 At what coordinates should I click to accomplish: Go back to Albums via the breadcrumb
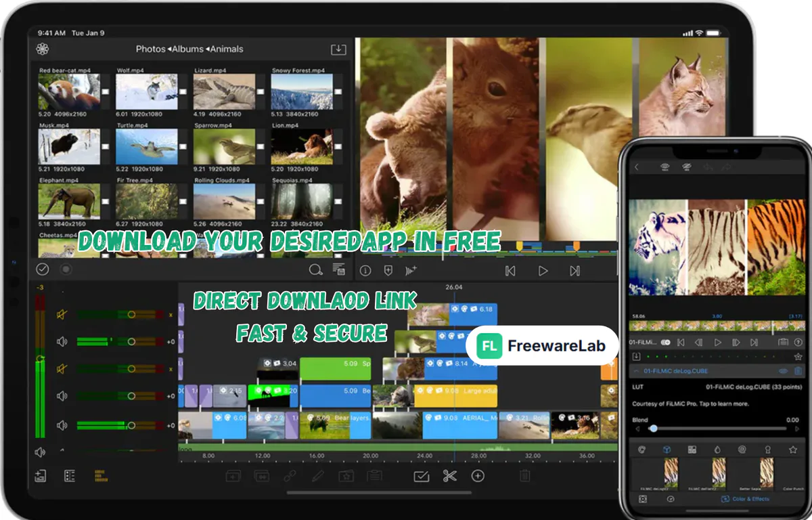click(x=188, y=48)
